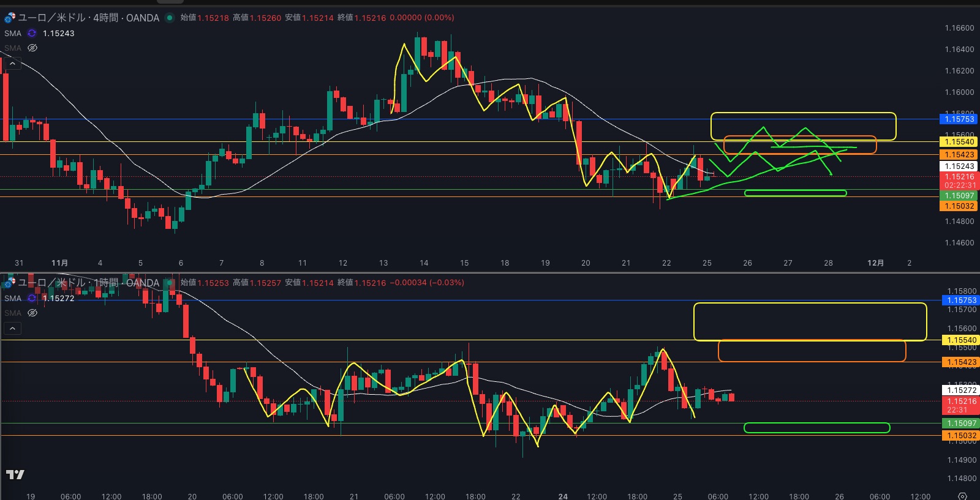
Task: Collapse the indicator legend on 4-hour chart
Action: click(x=12, y=63)
